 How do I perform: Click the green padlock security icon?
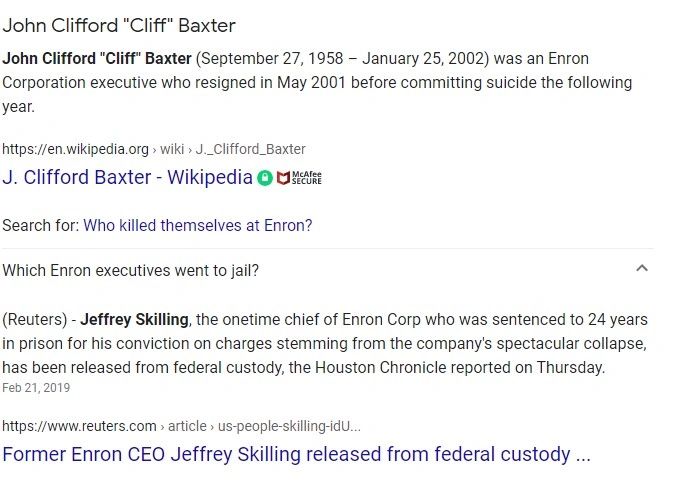point(265,178)
